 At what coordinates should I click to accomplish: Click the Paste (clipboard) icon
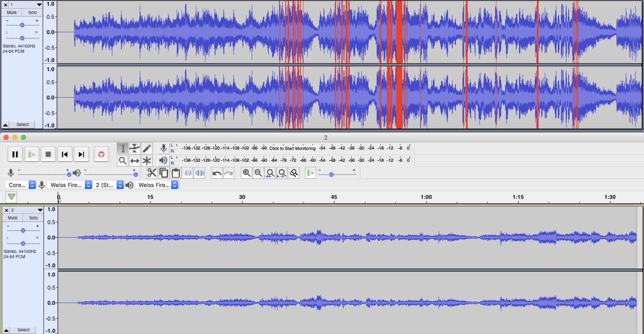click(176, 173)
